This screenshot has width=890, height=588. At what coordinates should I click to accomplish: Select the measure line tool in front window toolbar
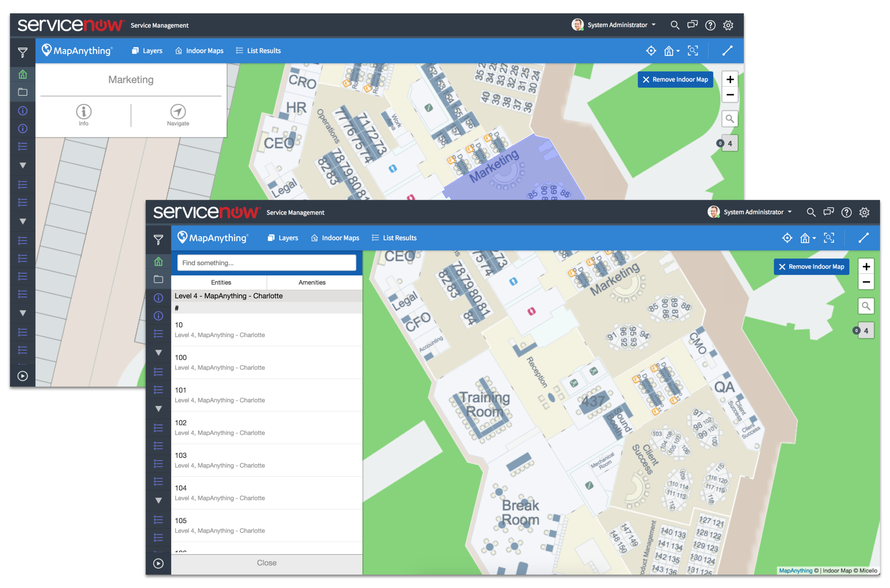coord(864,238)
